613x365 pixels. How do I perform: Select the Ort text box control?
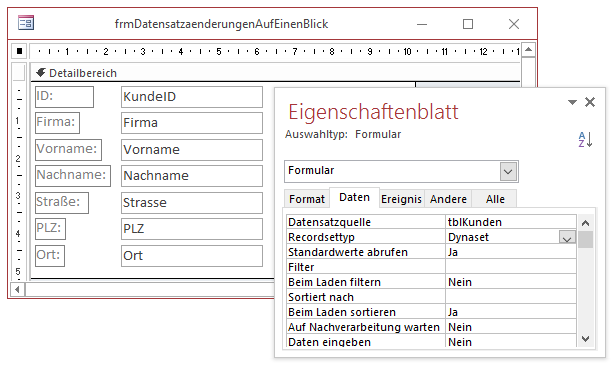point(192,256)
